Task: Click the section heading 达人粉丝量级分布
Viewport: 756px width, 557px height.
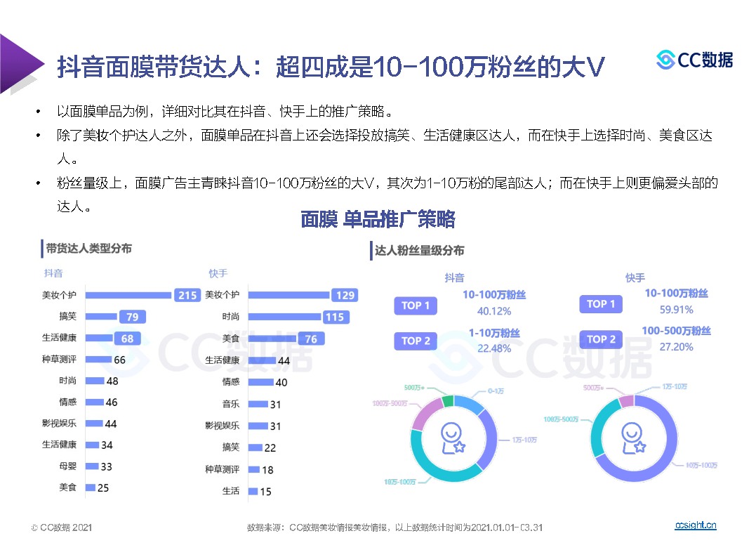Action: (420, 251)
